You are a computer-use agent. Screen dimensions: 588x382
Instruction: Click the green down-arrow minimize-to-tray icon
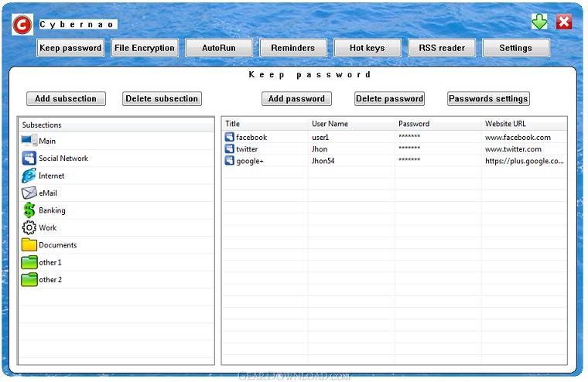539,22
